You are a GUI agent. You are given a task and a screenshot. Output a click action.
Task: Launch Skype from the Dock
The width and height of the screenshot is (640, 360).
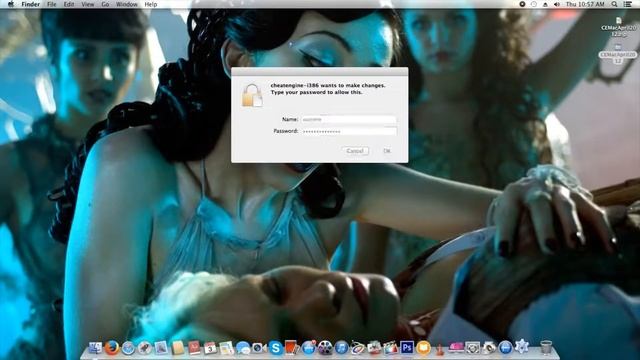tap(276, 348)
